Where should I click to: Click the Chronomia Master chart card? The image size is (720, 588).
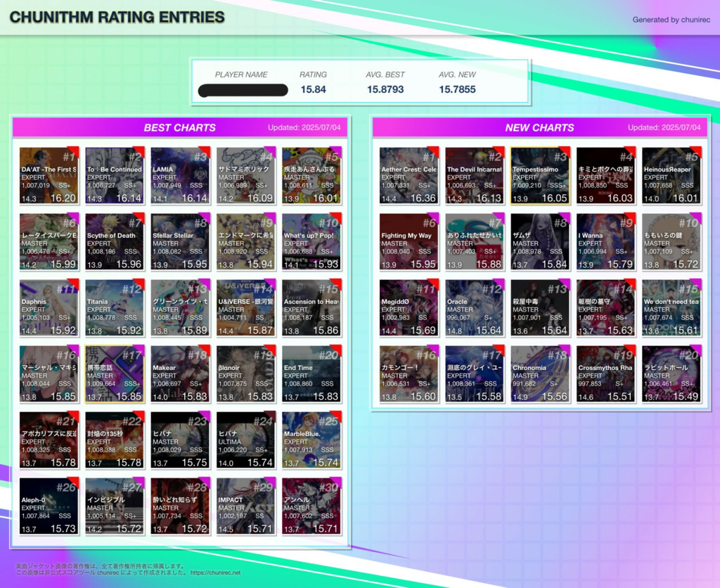coord(541,374)
